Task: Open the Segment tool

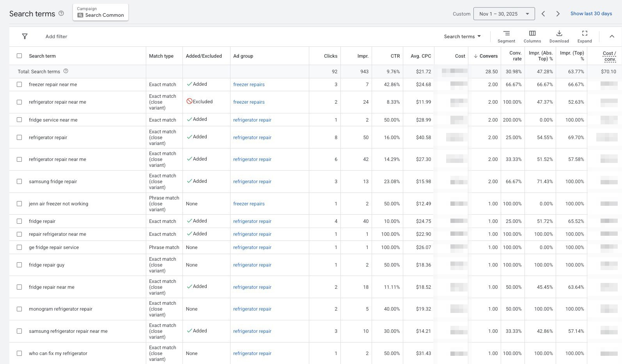Action: [506, 37]
